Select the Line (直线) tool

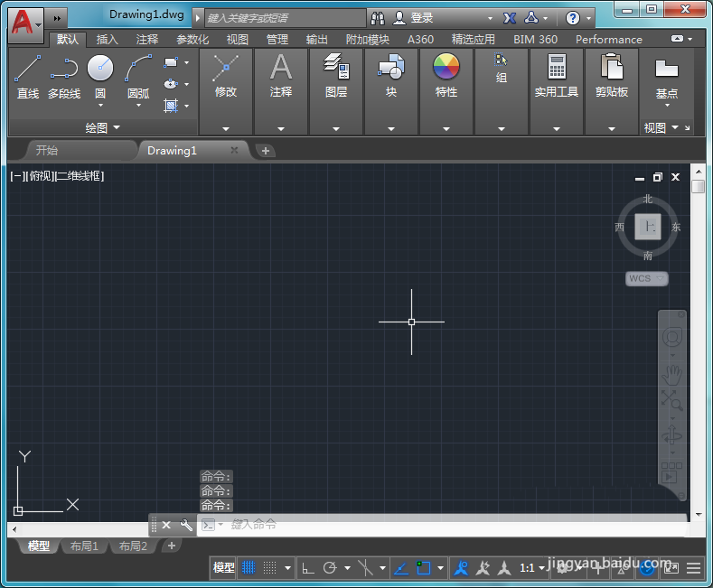(x=28, y=77)
